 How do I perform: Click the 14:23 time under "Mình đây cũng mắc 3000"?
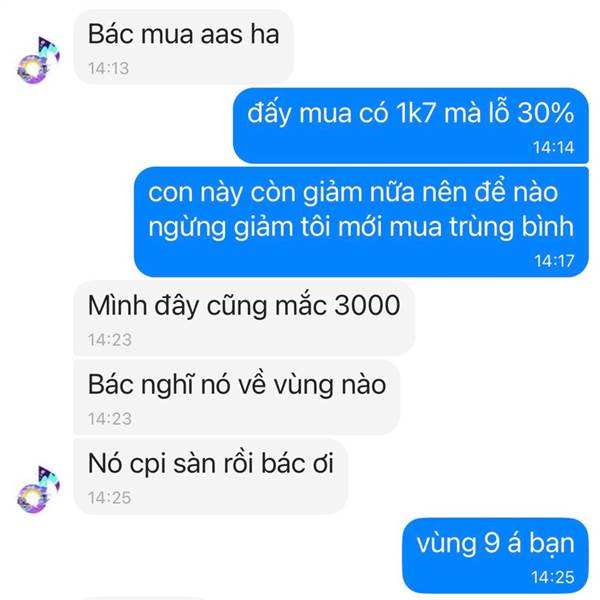pos(110,340)
